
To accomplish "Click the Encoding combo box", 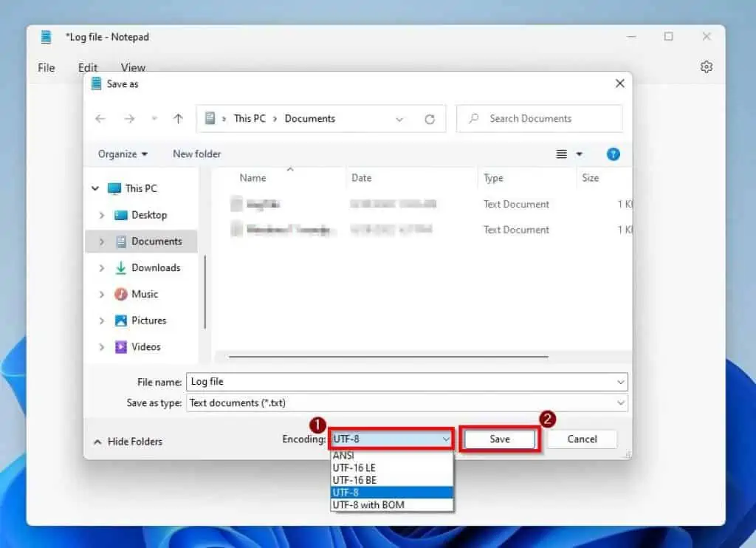I will pos(391,439).
